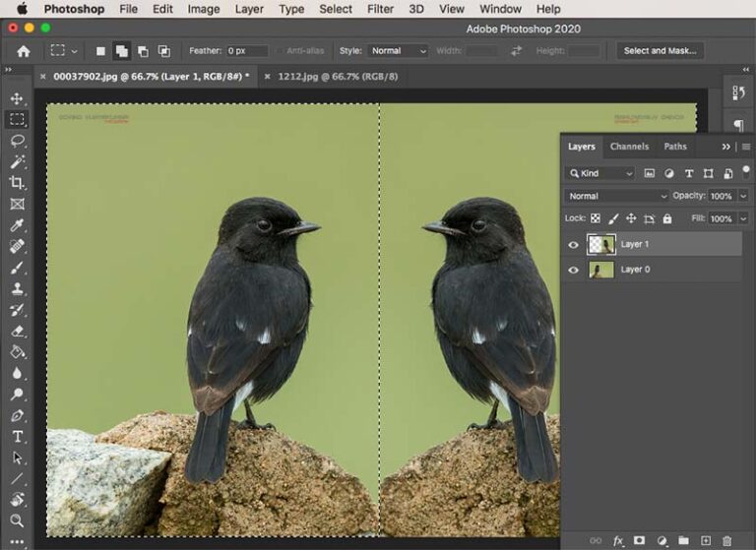Open the Opacity slider dropdown arrow
The image size is (756, 550).
(743, 196)
